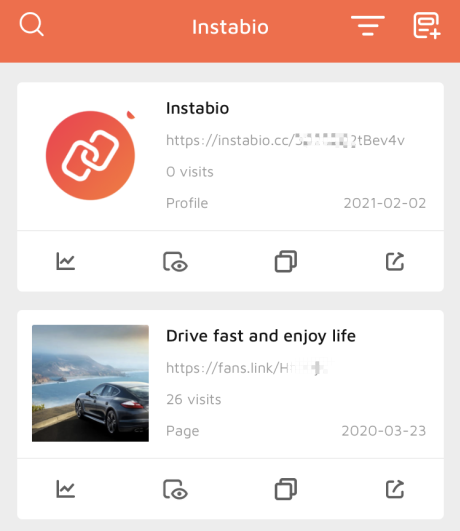The height and width of the screenshot is (531, 460).
Task: Open the instabio.cc profile URL
Action: (285, 140)
